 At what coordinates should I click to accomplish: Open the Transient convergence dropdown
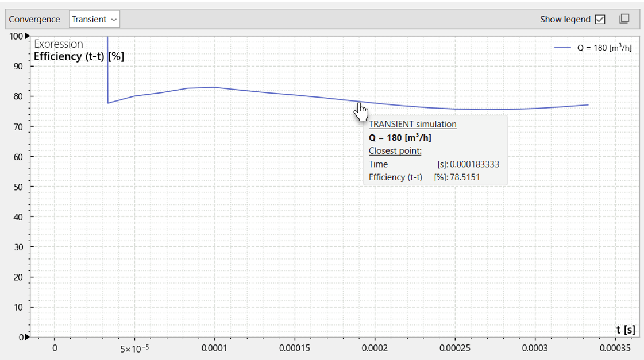[94, 20]
